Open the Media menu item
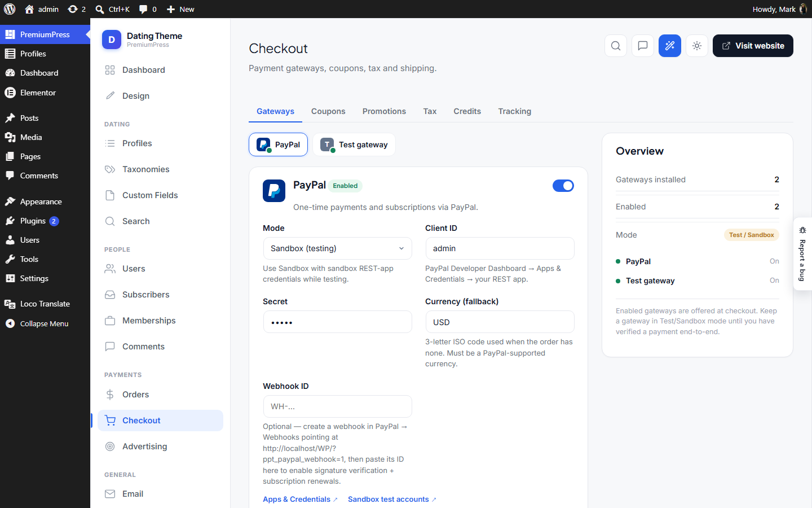This screenshot has width=812, height=508. 45,137
